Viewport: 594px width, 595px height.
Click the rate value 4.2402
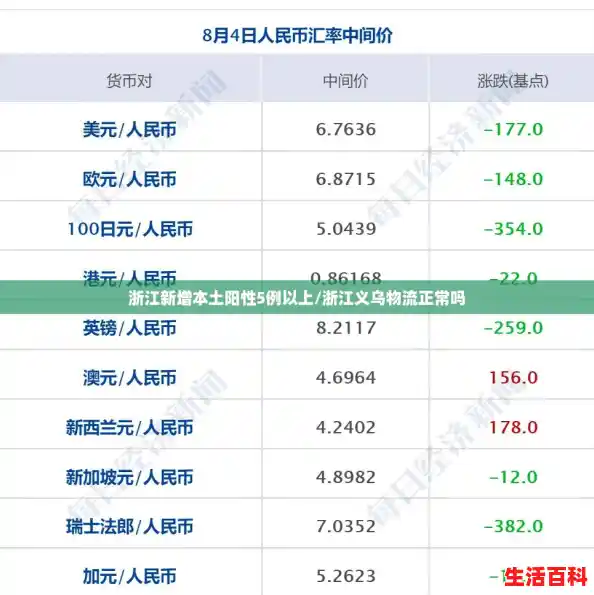(x=346, y=427)
